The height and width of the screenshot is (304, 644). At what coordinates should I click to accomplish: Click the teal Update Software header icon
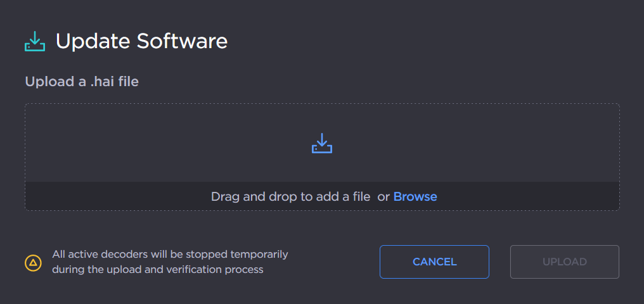35,42
